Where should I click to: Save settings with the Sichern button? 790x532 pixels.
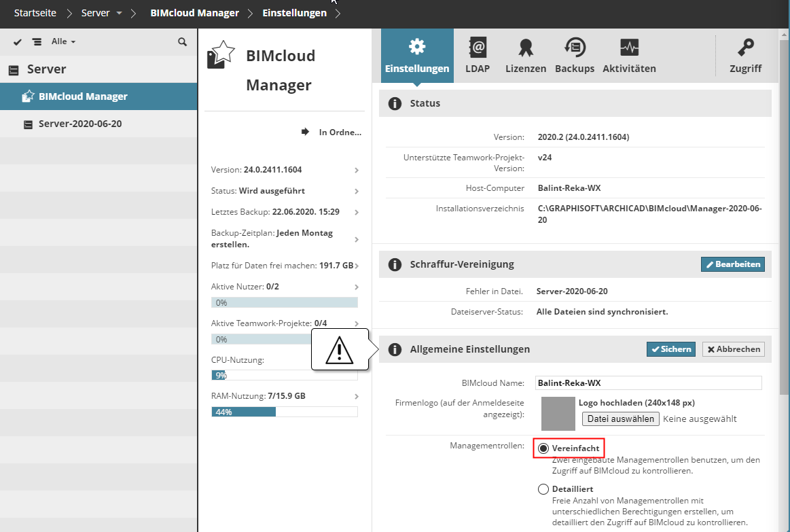point(671,349)
